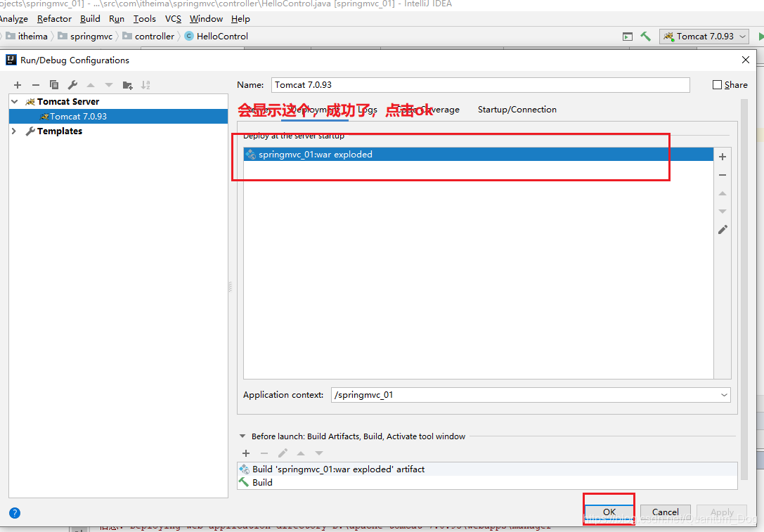Open the Tools menu
This screenshot has width=764, height=532.
(x=145, y=19)
